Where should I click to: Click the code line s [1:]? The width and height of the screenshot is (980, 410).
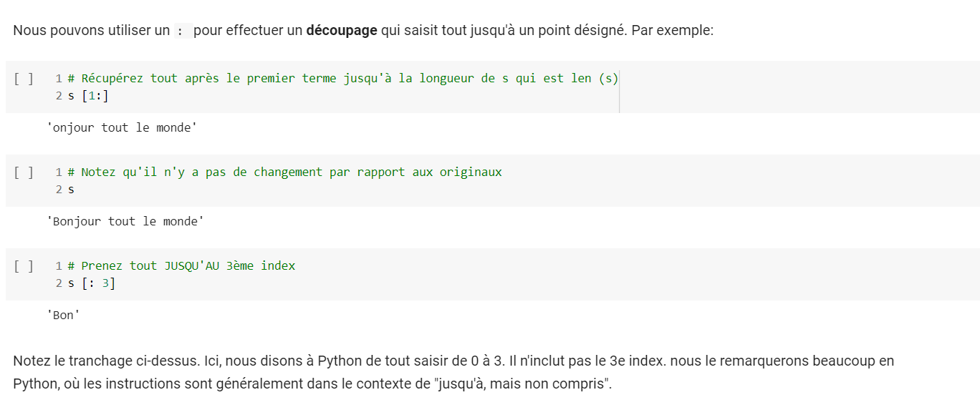(x=88, y=96)
